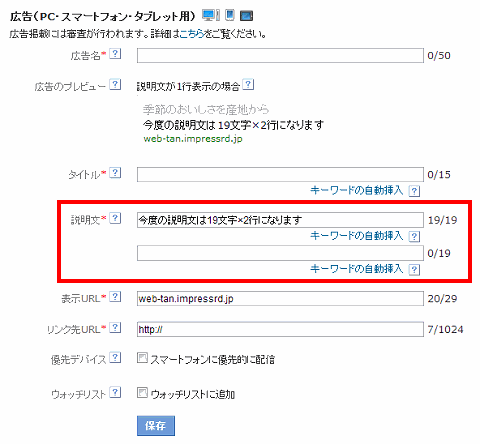
Task: Open help icon next to リンク先URL
Action: click(x=115, y=328)
